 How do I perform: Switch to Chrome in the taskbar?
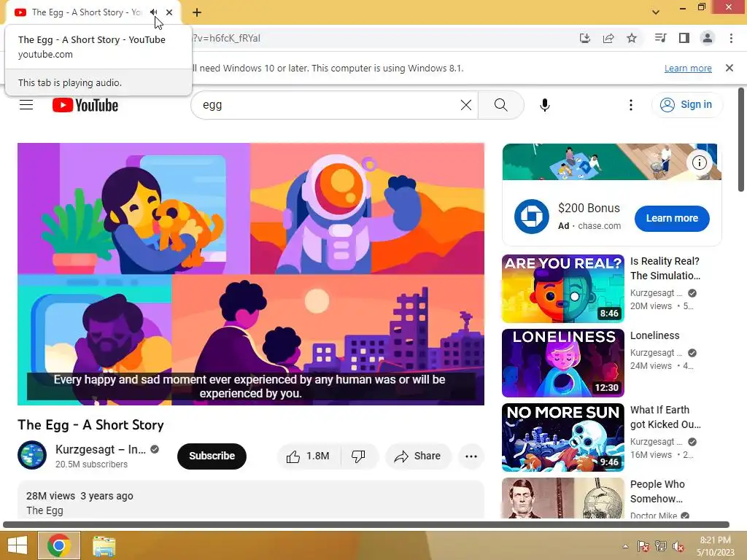[59, 545]
